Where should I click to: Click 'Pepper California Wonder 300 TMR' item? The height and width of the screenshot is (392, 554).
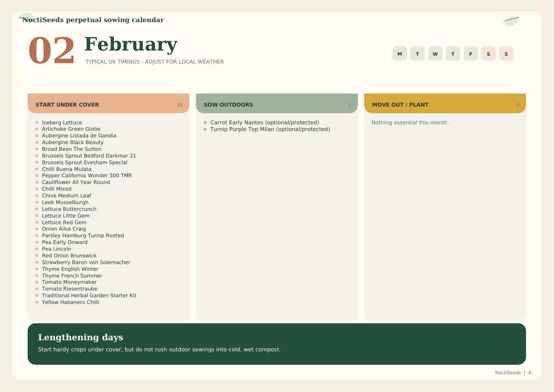[87, 176]
